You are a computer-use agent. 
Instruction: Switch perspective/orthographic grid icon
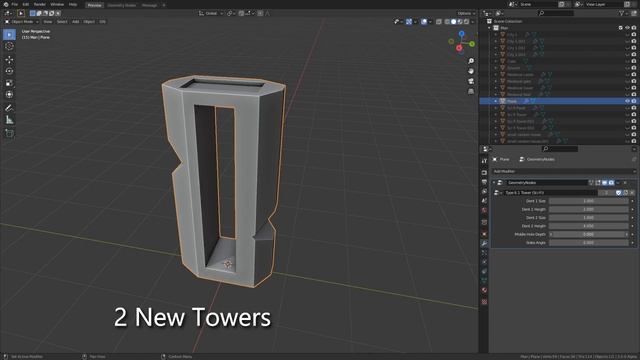[471, 91]
